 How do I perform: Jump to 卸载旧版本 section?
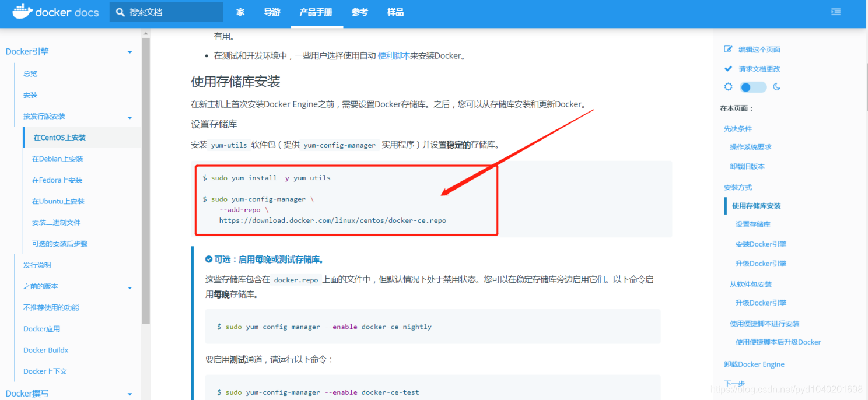click(x=747, y=166)
